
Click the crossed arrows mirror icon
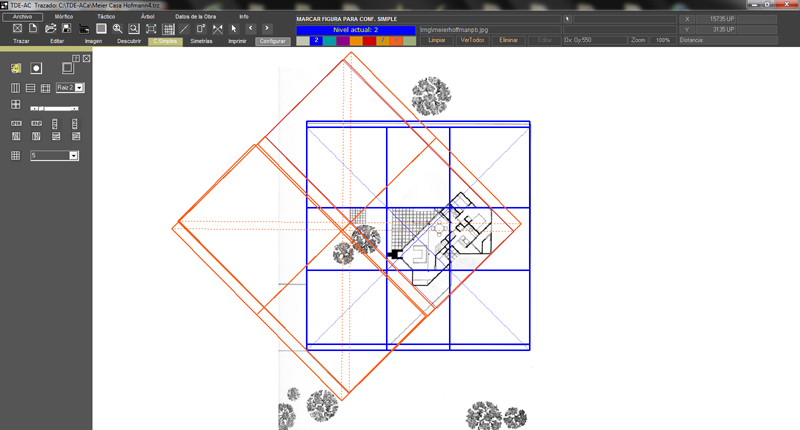click(x=218, y=29)
